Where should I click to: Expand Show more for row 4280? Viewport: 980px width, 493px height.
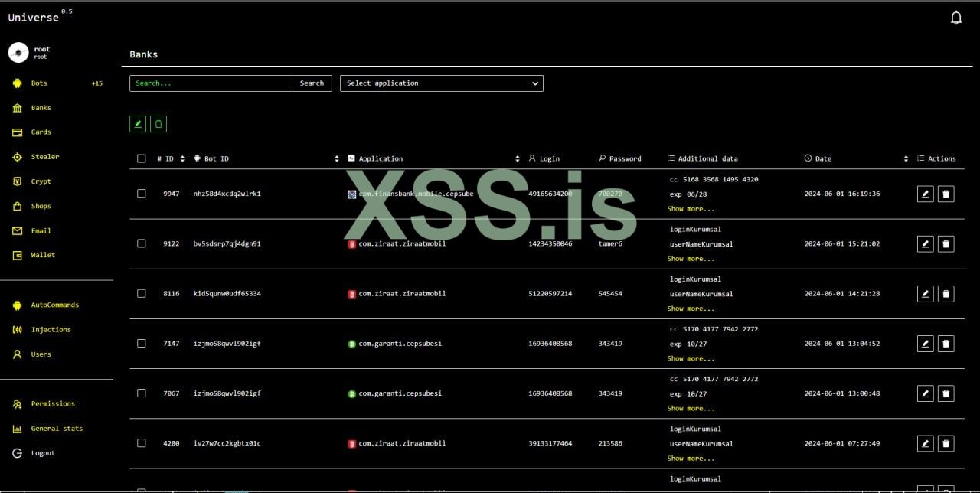691,459
